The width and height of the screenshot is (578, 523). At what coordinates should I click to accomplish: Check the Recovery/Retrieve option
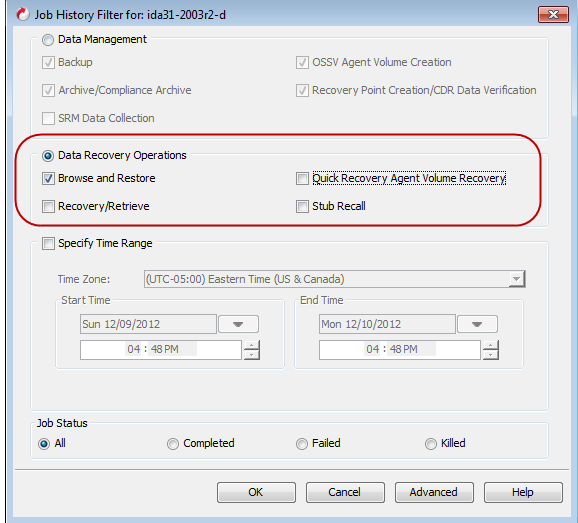[48, 206]
